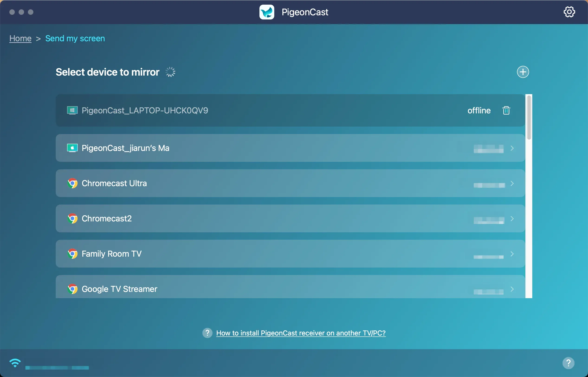Screen dimensions: 588x377
Task: Click the blurred network name in status bar
Action: tap(57, 368)
